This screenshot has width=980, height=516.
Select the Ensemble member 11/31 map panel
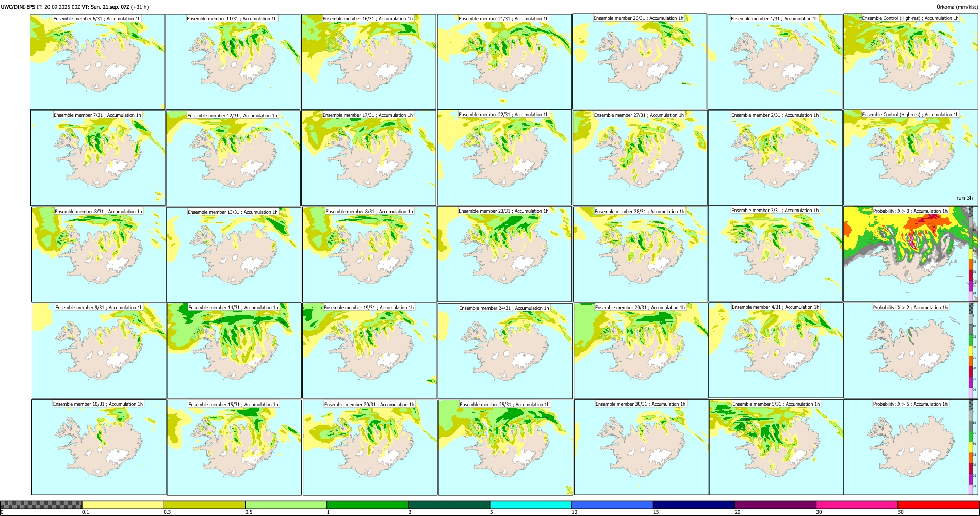pyautogui.click(x=233, y=62)
